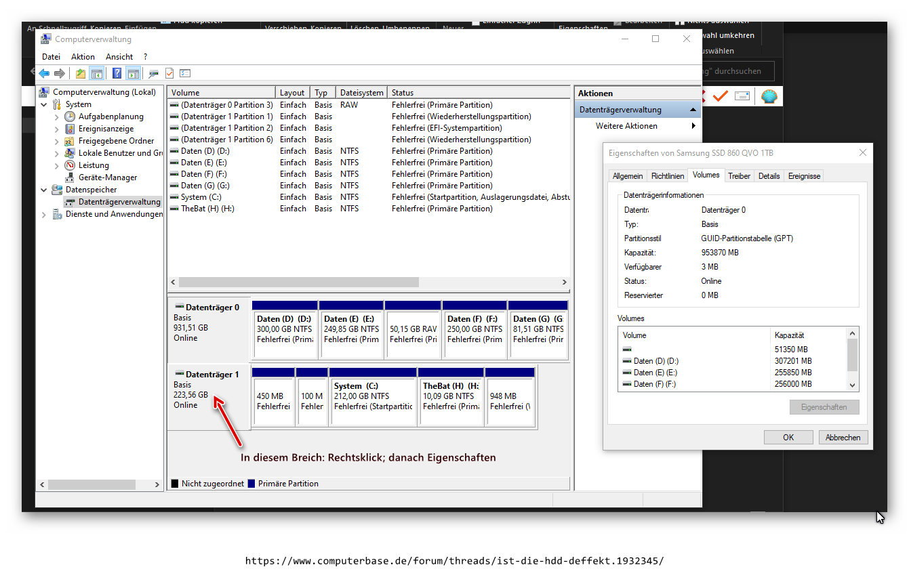Toggle the console tree pane icon
This screenshot has height=588, width=909.
pyautogui.click(x=96, y=73)
